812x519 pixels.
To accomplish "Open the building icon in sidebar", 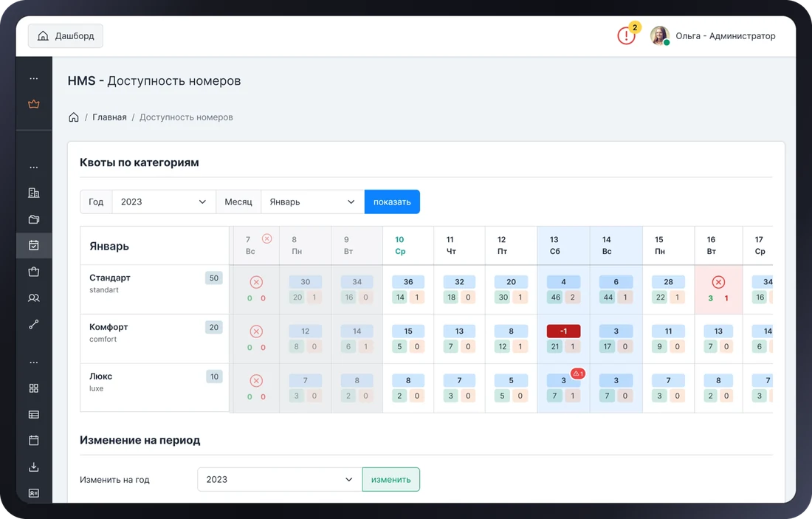I will [34, 193].
